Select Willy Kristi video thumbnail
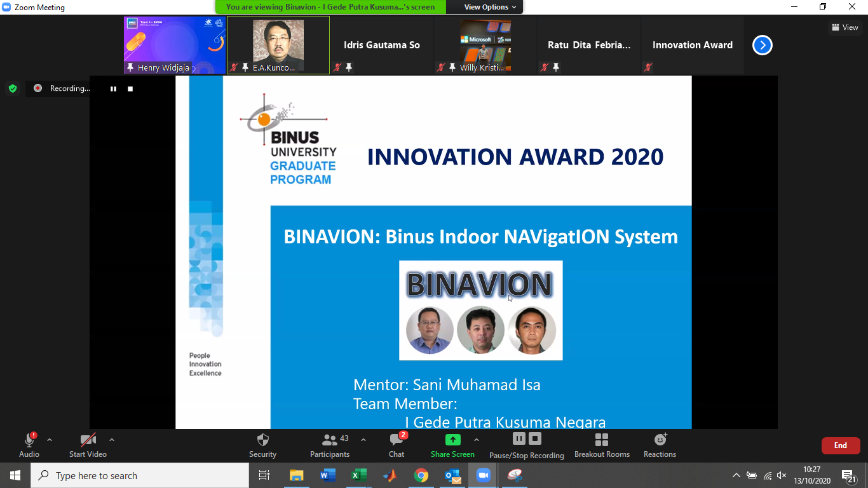The height and width of the screenshot is (488, 868). tap(485, 45)
